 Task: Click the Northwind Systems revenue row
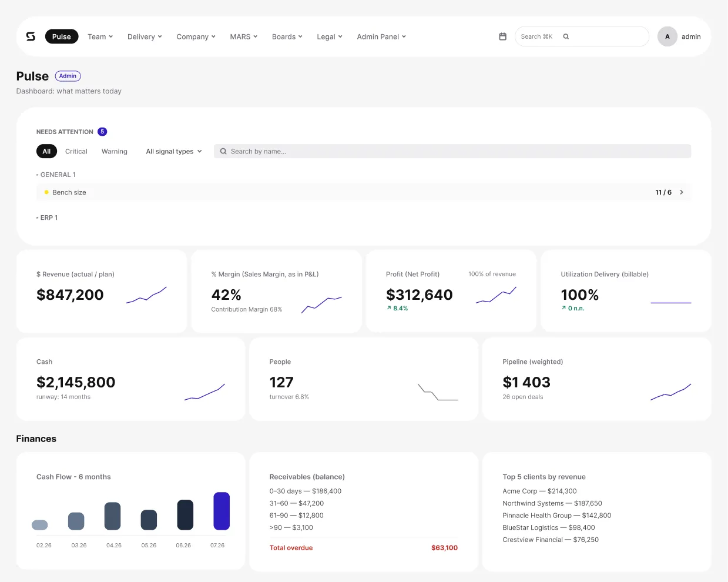point(552,503)
